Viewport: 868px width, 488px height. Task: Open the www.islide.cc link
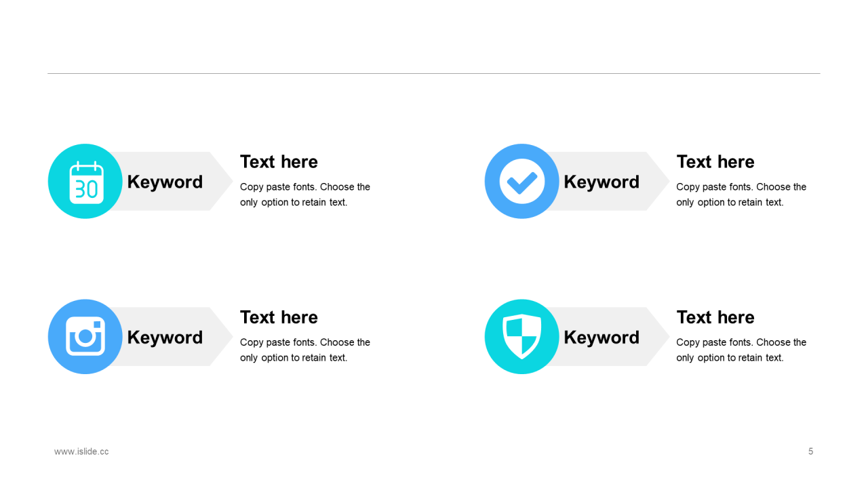(81, 451)
